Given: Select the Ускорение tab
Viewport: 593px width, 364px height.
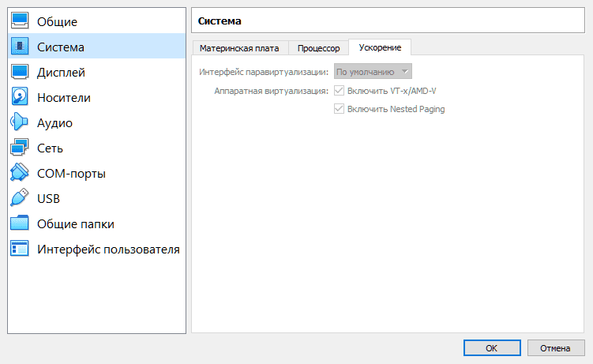Looking at the screenshot, I should click(x=380, y=47).
